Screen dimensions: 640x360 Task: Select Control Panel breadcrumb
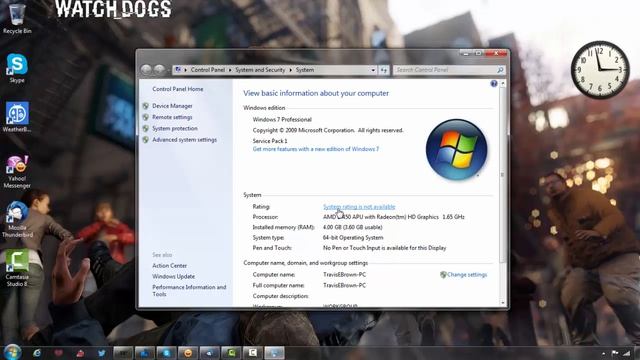(x=208, y=70)
